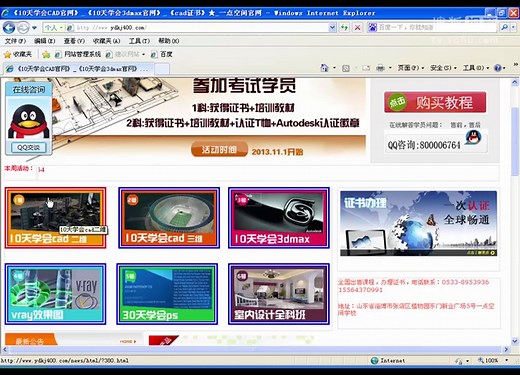This screenshot has height=375, width=520.
Task: Click the QQ咨询 penguin icon
Action: (473, 137)
